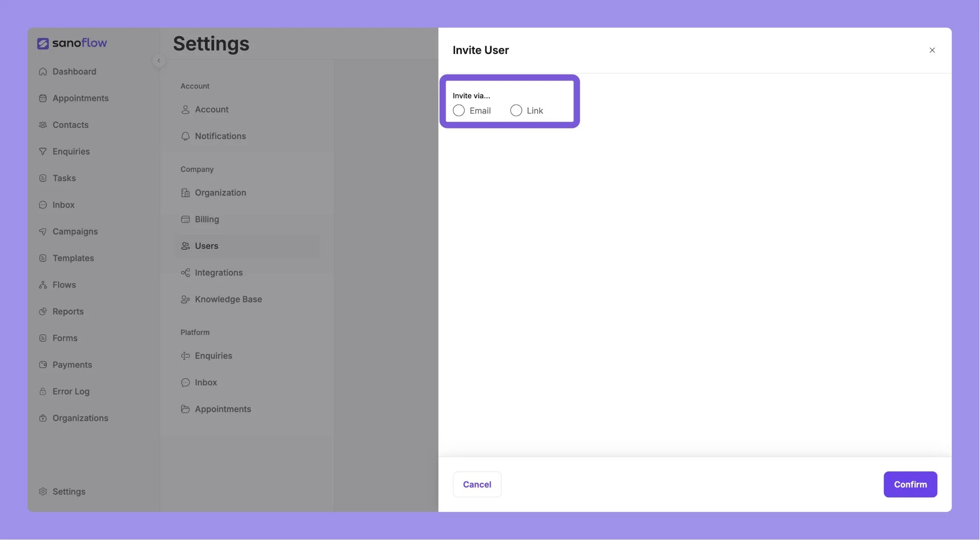
Task: Click Platform Inbox bubble icon
Action: point(185,382)
